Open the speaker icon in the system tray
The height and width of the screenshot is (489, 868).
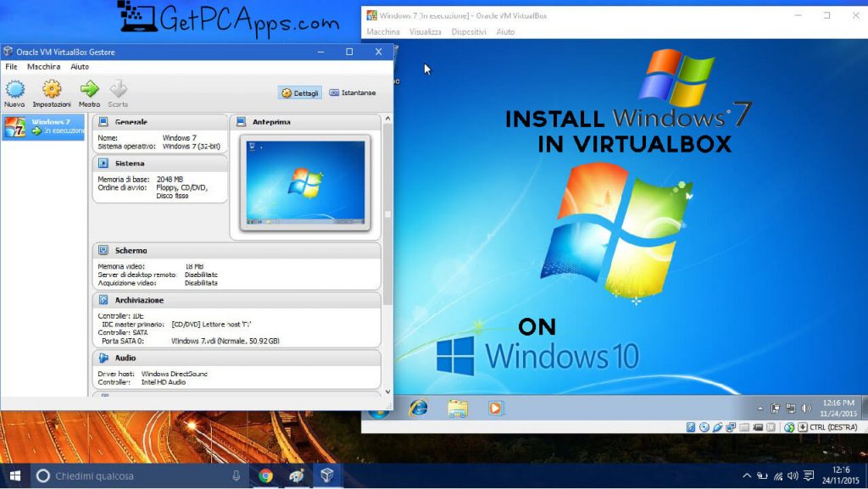[793, 475]
